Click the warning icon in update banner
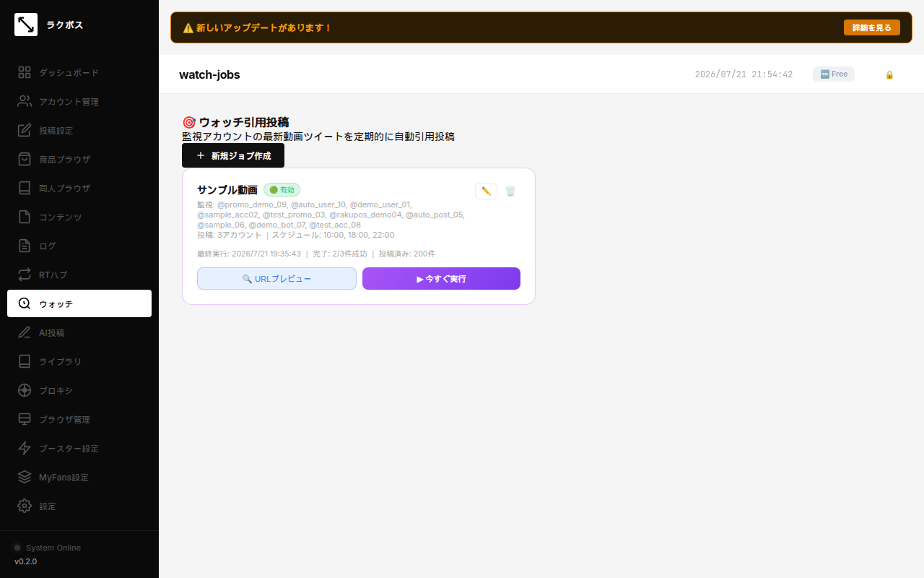 (x=188, y=27)
